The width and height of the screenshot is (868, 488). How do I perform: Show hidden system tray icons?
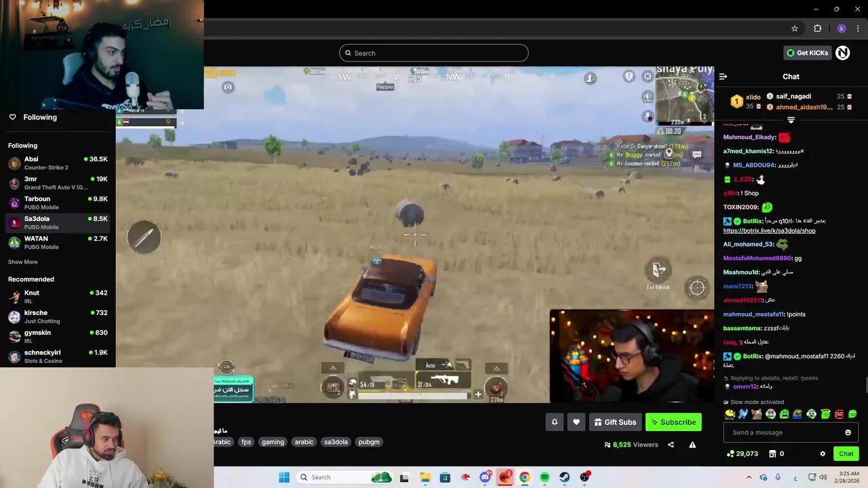coord(749,477)
